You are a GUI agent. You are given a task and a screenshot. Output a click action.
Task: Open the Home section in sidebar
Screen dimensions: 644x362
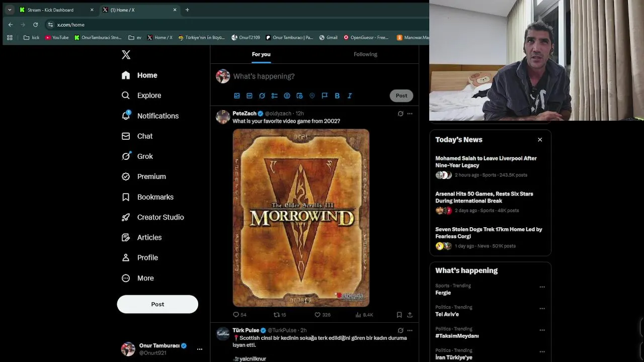[139, 75]
